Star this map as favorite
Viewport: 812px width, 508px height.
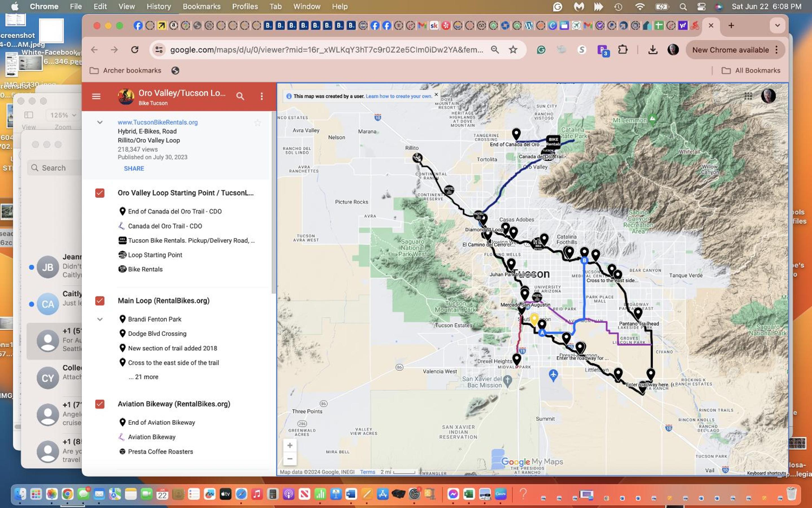[x=258, y=123]
